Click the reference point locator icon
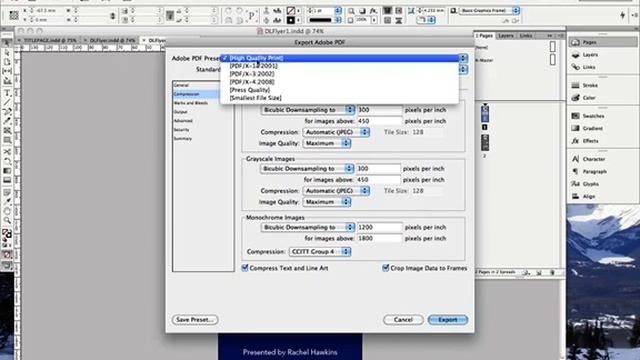 [14, 15]
